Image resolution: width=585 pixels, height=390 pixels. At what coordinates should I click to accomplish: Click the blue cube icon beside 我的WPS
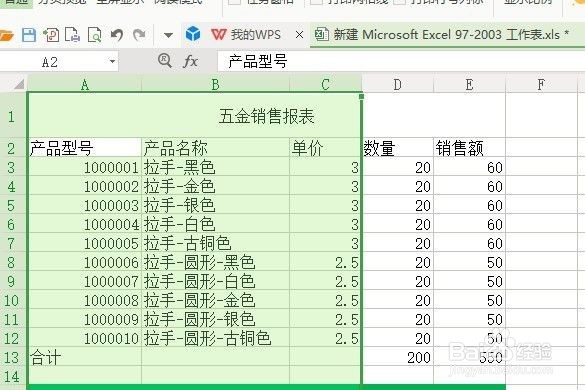[x=193, y=34]
